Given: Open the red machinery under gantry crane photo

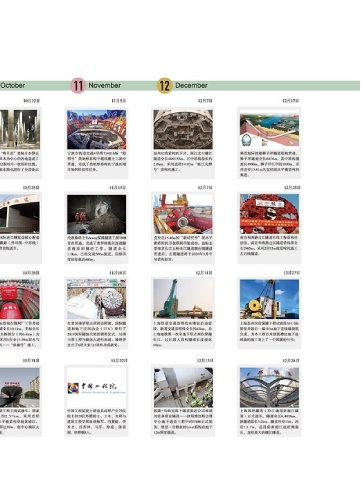Looking at the screenshot, I should point(183,214).
